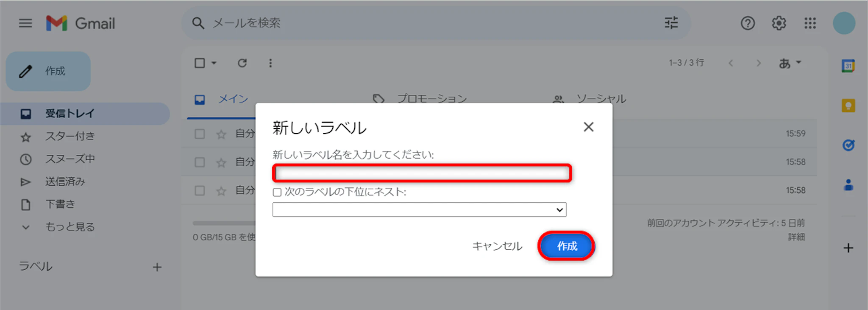Screen dimensions: 868x310
Task: Open スター付き folder
Action: [x=70, y=136]
